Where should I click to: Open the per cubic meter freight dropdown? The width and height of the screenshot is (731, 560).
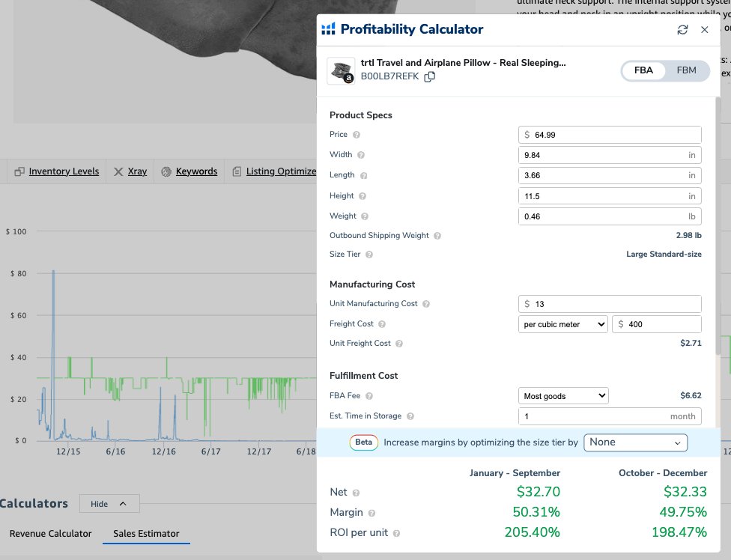point(562,324)
